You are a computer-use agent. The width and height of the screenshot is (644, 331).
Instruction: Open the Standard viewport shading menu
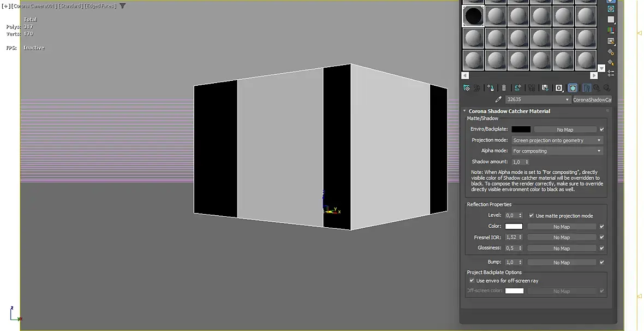click(x=70, y=6)
